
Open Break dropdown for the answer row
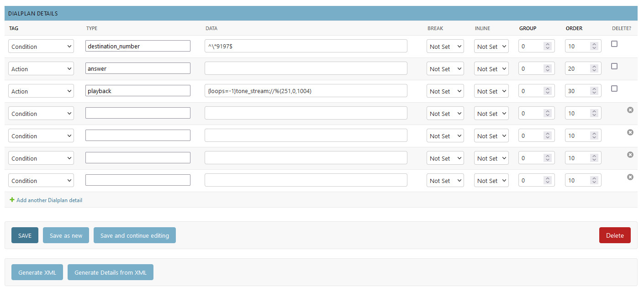(x=445, y=69)
